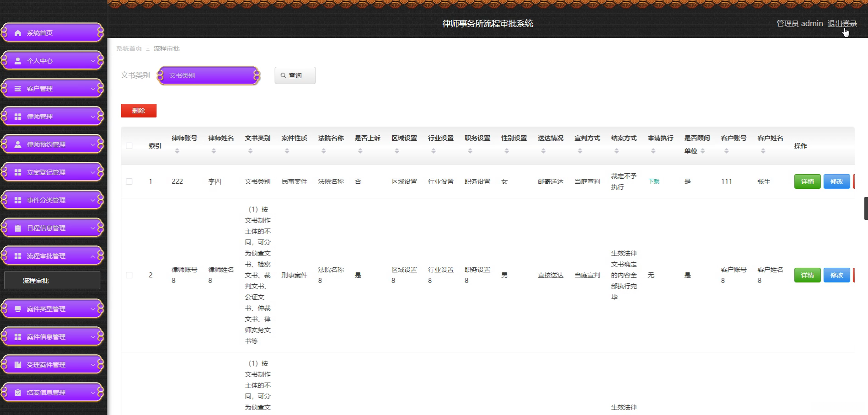Click the 下载 link in row 1
868x415 pixels.
point(654,181)
